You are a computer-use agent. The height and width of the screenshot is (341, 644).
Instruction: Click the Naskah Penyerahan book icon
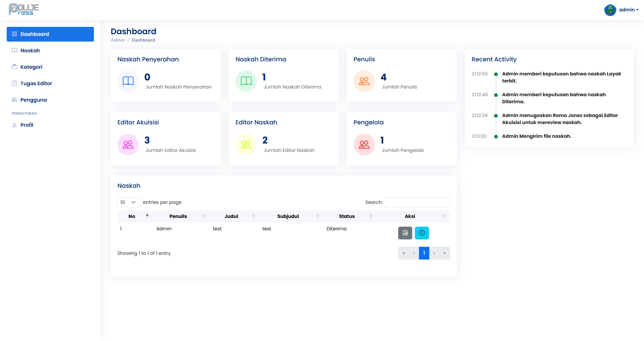(x=128, y=81)
